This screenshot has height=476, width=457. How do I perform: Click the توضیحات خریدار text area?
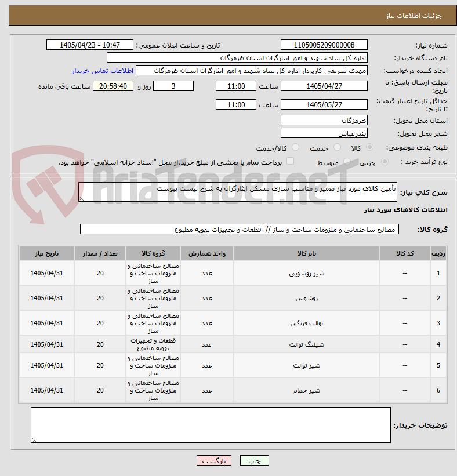click(211, 425)
